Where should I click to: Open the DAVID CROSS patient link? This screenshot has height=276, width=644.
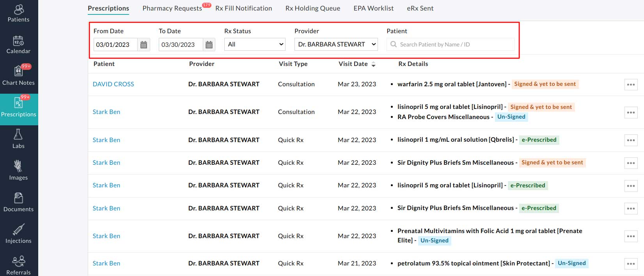(x=113, y=84)
